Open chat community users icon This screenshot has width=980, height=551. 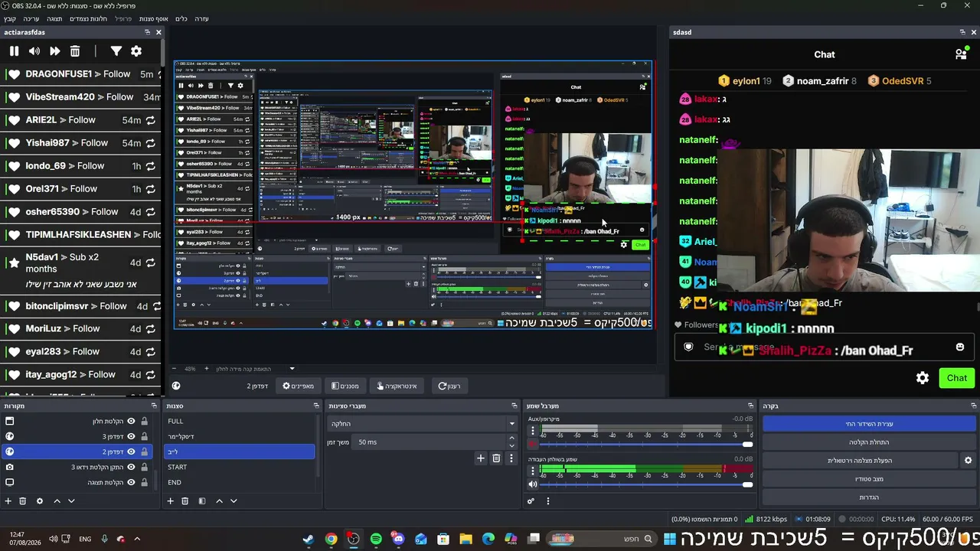click(961, 54)
